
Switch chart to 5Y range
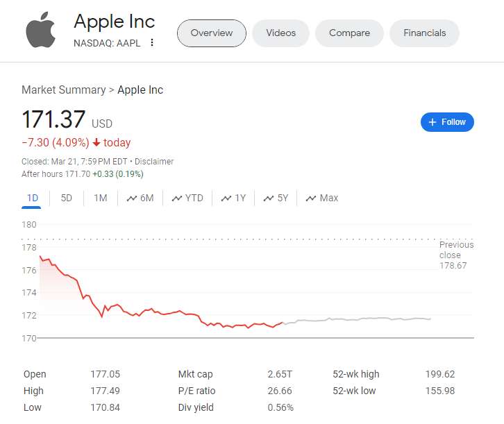click(276, 198)
